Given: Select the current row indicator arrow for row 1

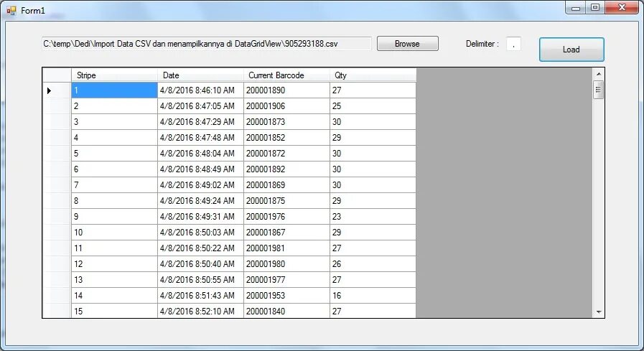Looking at the screenshot, I should pos(50,90).
